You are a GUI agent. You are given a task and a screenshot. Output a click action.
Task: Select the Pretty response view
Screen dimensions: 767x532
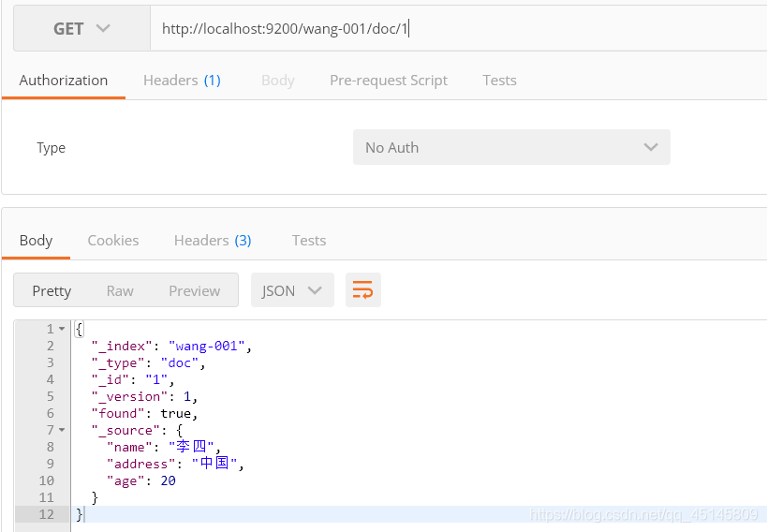click(52, 291)
